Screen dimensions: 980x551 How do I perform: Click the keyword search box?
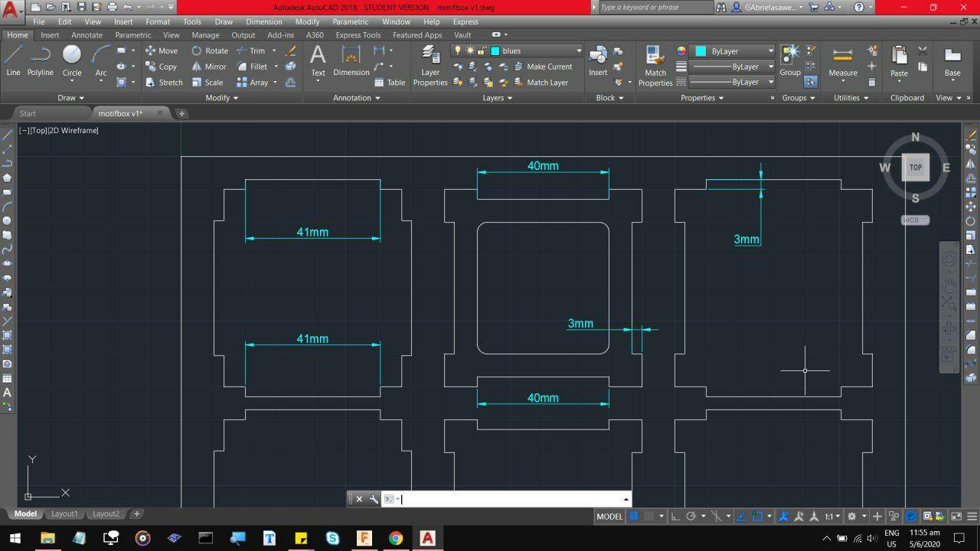654,7
